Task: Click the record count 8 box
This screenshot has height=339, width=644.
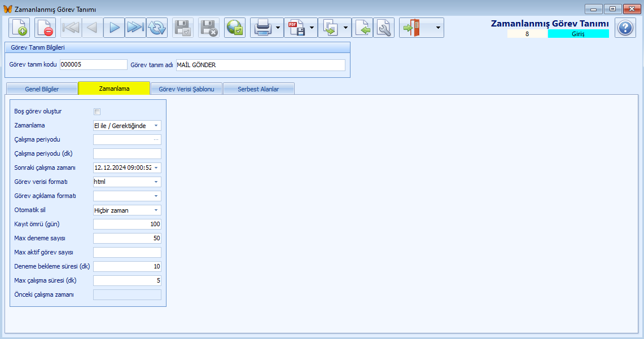Action: 527,34
